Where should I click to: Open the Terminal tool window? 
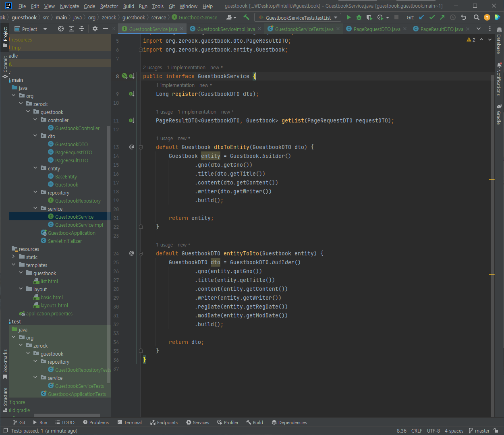point(130,423)
